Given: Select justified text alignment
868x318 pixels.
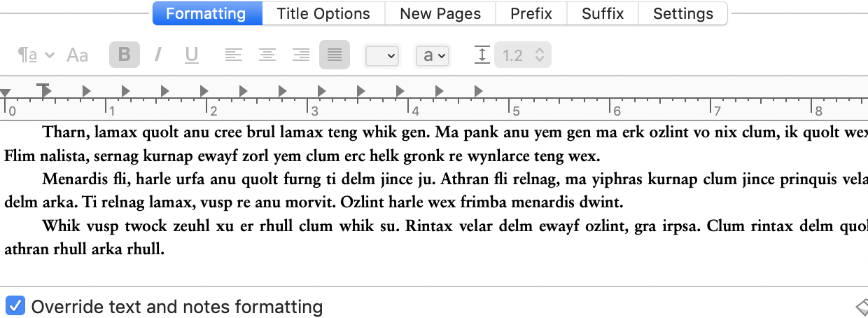Looking at the screenshot, I should click(x=335, y=55).
